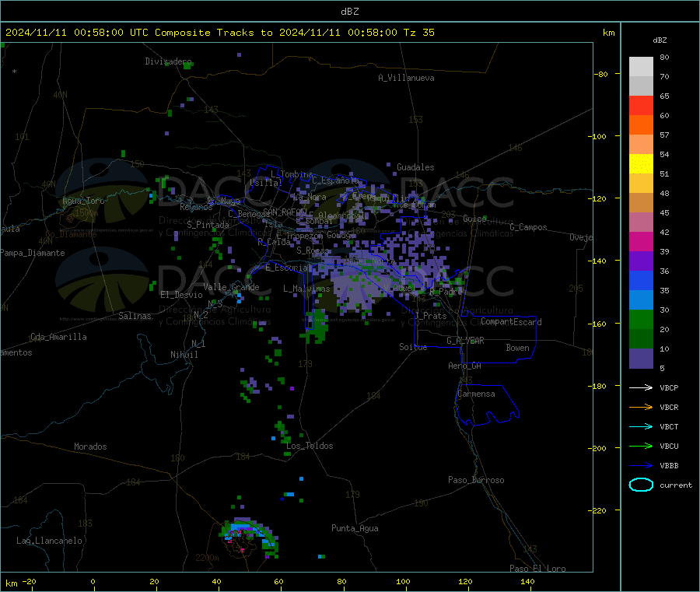Viewport: 700px width, 592px height.
Task: Click the Valle_Grande map label
Action: [x=231, y=287]
